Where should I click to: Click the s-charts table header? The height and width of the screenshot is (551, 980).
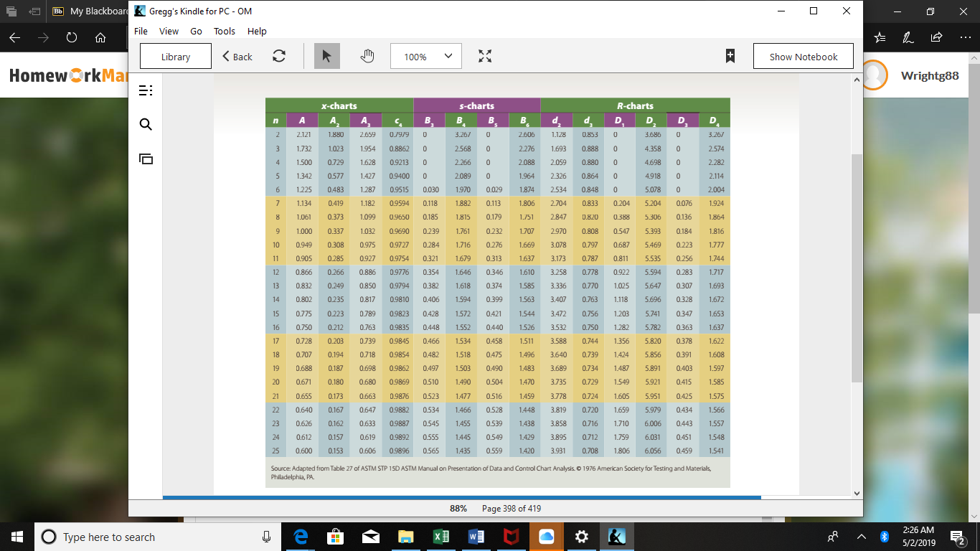pyautogui.click(x=477, y=105)
